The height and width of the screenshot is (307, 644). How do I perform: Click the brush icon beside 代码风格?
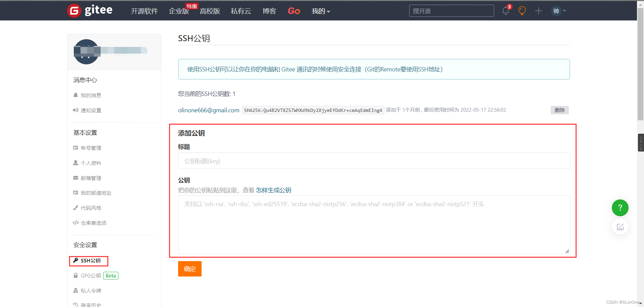[x=75, y=208]
